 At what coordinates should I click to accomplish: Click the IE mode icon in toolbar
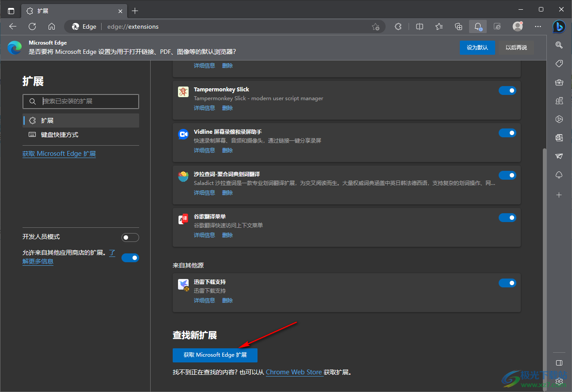(x=497, y=26)
